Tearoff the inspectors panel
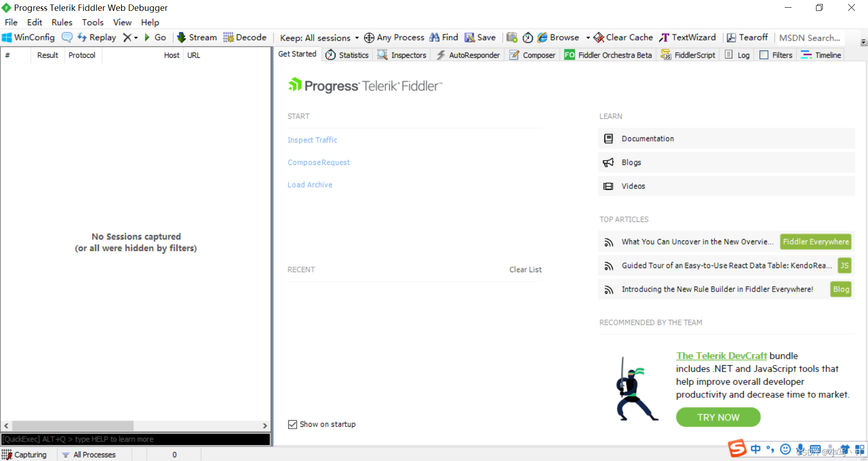 click(x=747, y=38)
